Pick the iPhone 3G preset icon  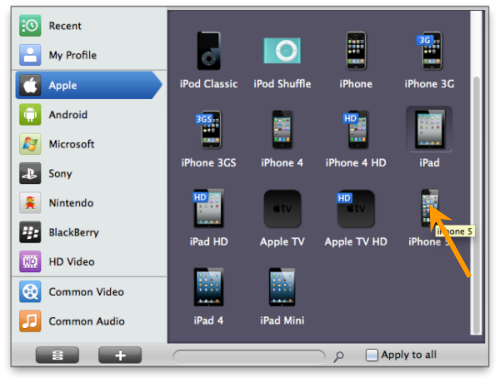tap(430, 51)
